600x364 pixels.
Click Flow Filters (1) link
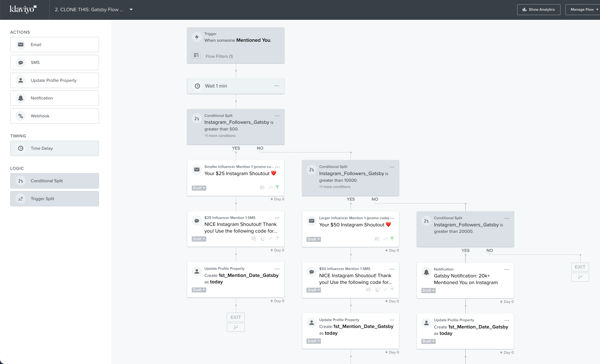click(x=219, y=56)
